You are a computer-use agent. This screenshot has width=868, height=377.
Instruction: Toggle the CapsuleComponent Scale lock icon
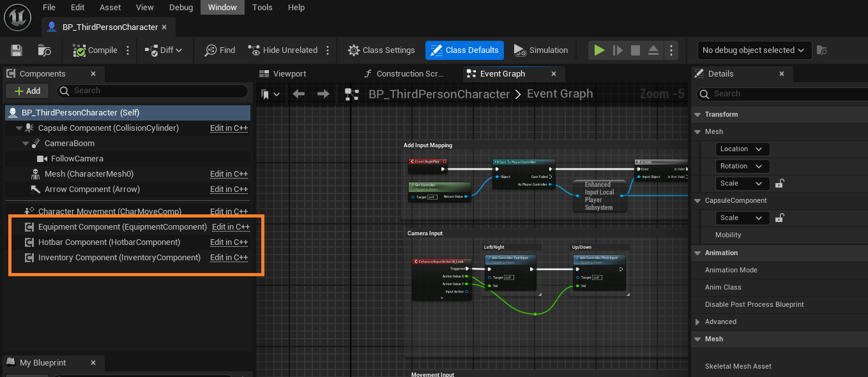pyautogui.click(x=779, y=218)
